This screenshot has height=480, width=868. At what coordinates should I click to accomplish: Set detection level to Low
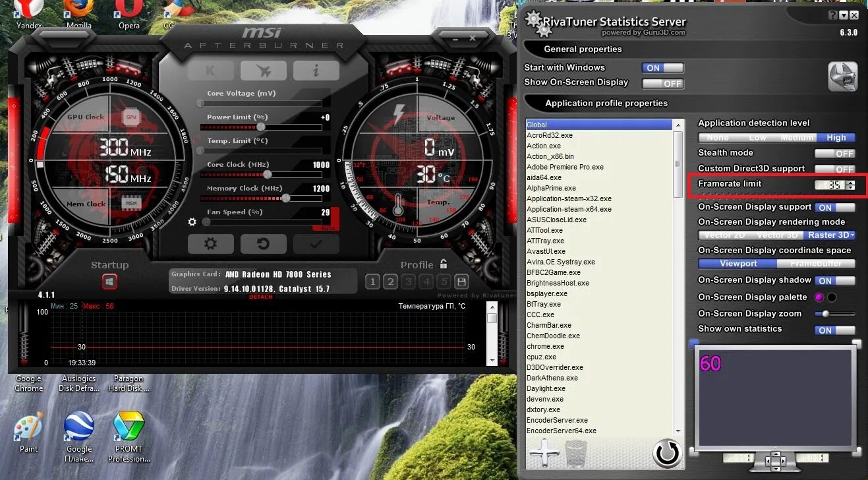pyautogui.click(x=758, y=138)
